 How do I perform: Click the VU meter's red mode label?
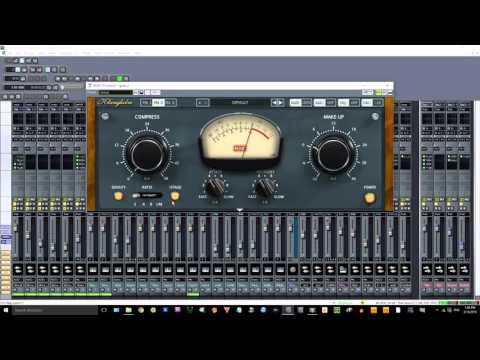click(240, 148)
